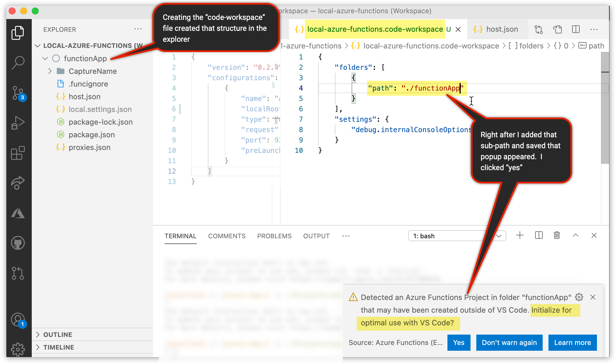Expand the OUTLINE section

[58, 335]
